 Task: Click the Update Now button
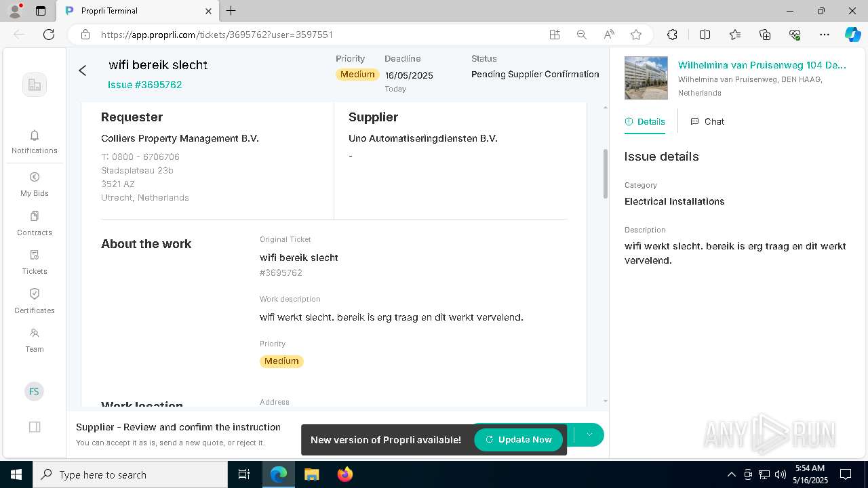click(x=518, y=440)
